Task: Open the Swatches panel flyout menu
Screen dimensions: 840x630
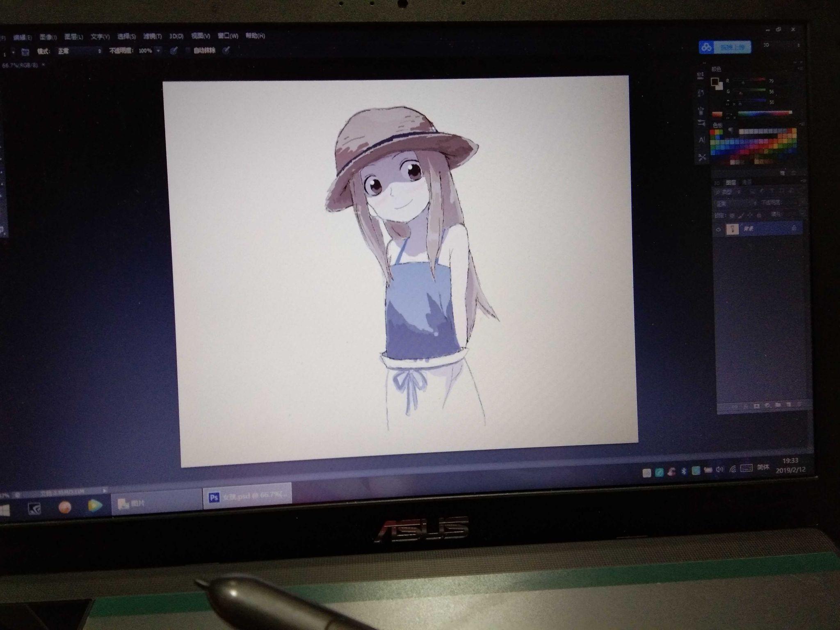Action: coord(802,124)
